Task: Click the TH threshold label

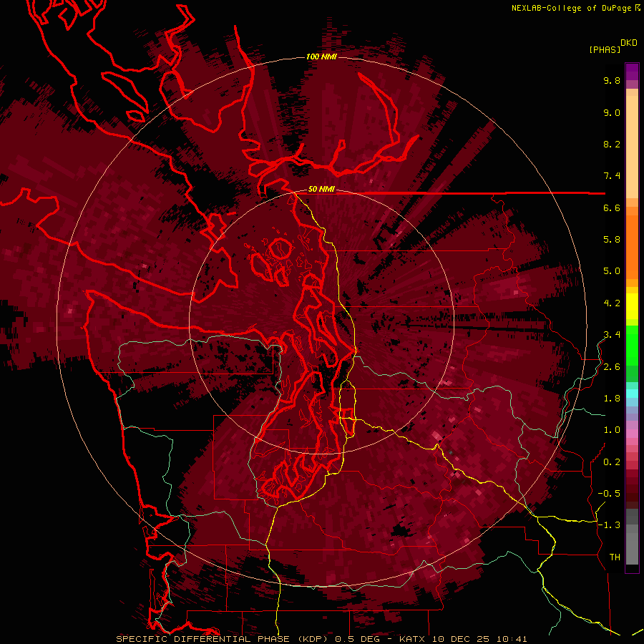Action: (615, 557)
